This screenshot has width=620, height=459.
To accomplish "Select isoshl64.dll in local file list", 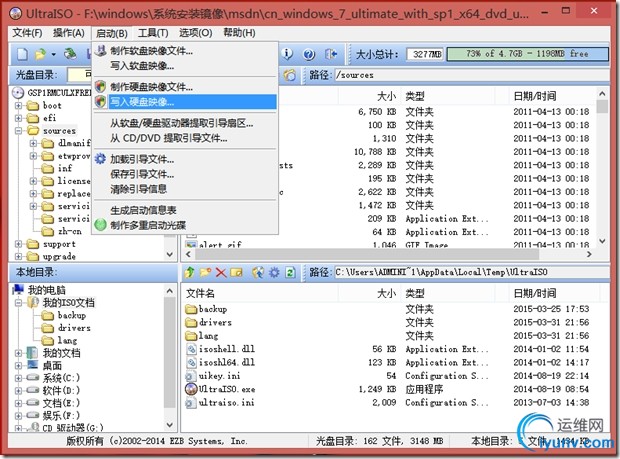I will (x=227, y=362).
